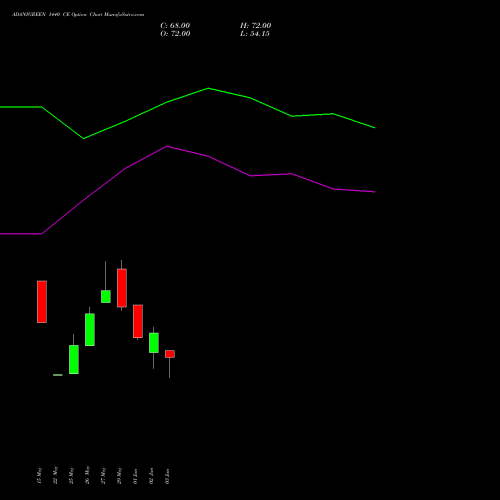This screenshot has width=500, height=500.
Task: Click the low value 'L: 54.15'
Action: (255, 34)
